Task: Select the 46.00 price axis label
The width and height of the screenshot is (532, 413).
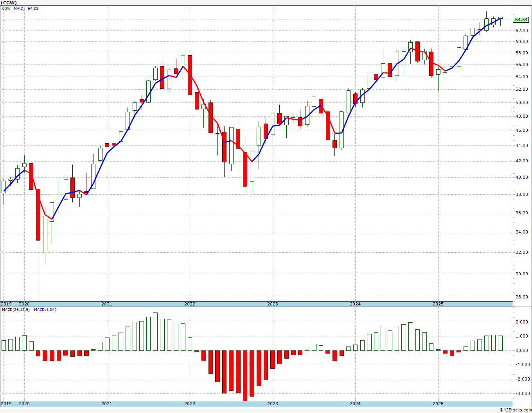Action: [x=521, y=130]
